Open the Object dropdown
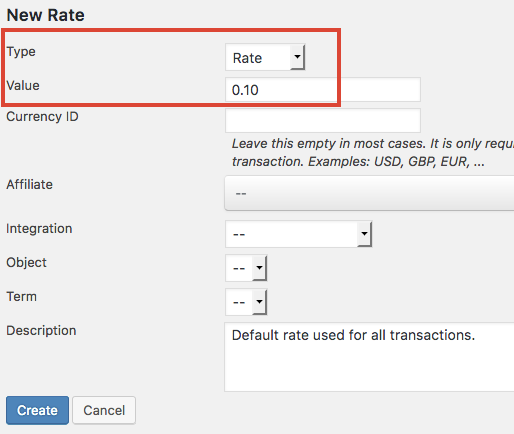The height and width of the screenshot is (434, 514). coord(246,268)
